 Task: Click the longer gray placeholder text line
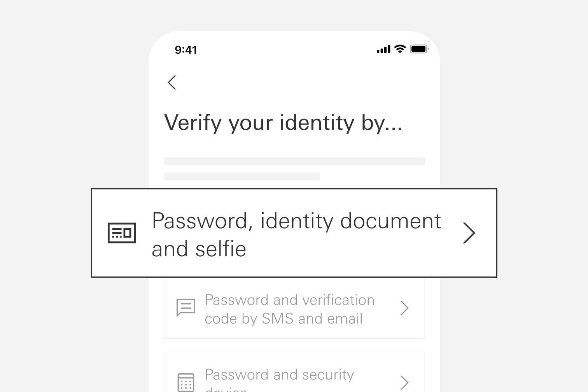(x=294, y=161)
